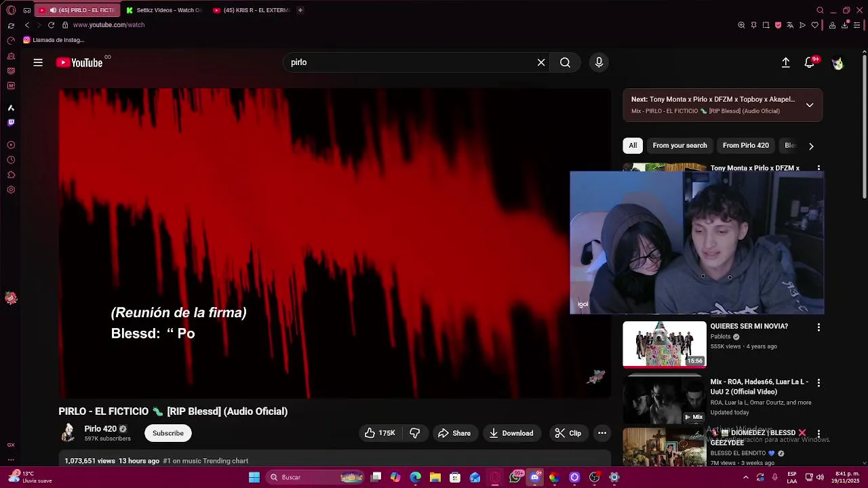Open the YouTube account avatar menu
Image resolution: width=868 pixels, height=488 pixels.
click(837, 62)
